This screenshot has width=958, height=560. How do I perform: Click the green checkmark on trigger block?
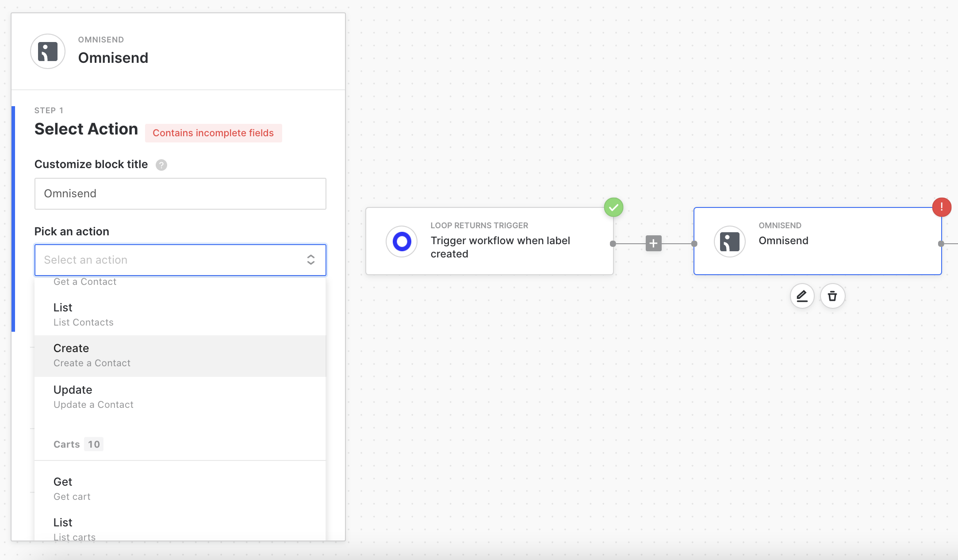[613, 207]
